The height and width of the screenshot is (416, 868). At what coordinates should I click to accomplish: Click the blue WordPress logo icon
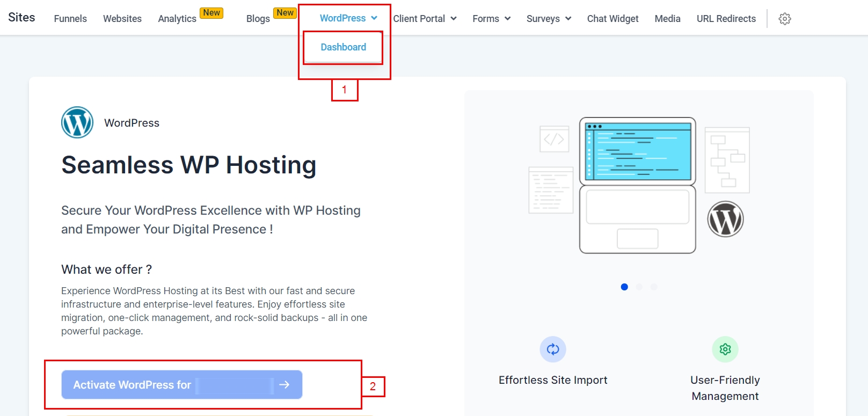pyautogui.click(x=77, y=122)
